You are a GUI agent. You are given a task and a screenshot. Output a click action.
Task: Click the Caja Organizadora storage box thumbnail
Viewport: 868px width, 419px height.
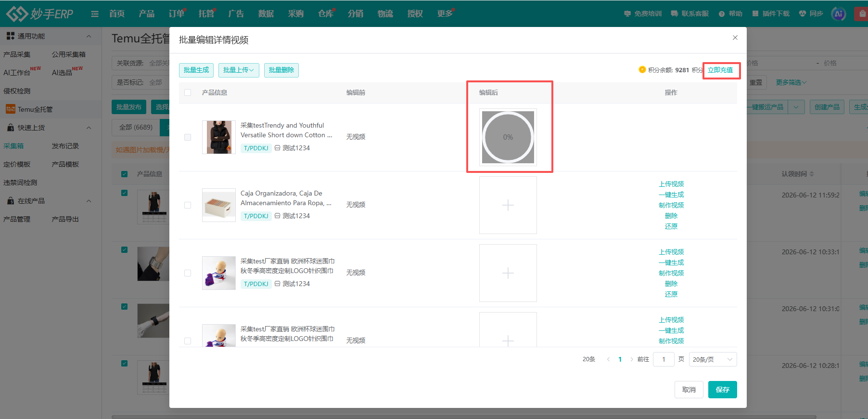pyautogui.click(x=219, y=205)
